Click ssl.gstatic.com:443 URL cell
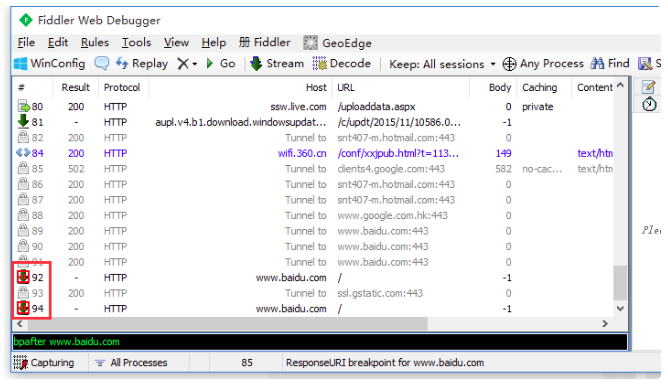 pyautogui.click(x=380, y=293)
